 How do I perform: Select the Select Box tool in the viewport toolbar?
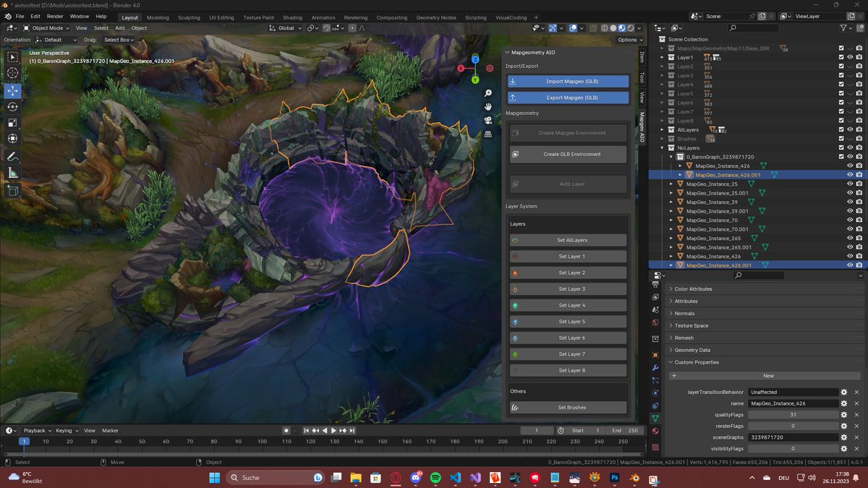12,57
